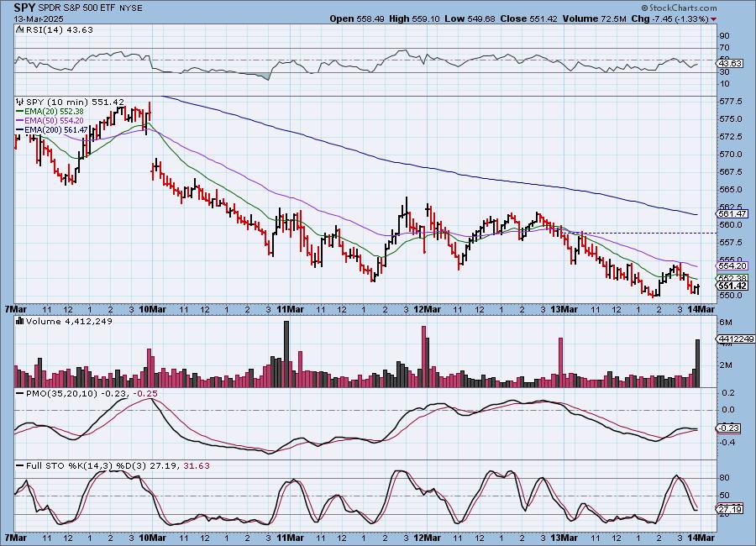Click the 27.19 stochastic axis tag
The image size is (756, 546).
[730, 509]
